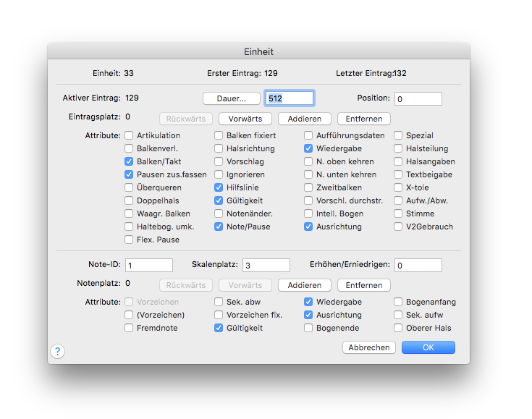532x419 pixels.
Task: Enable the Vorschlag checkbox
Action: pos(219,161)
